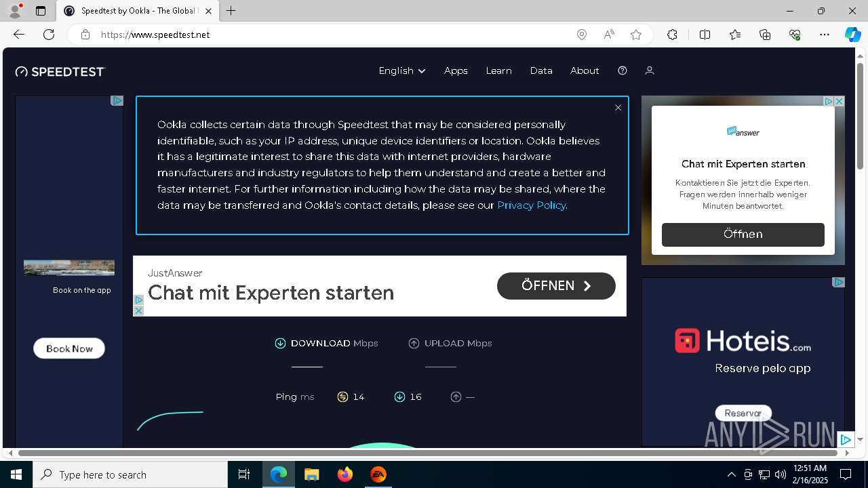Open the browser extensions menu

point(672,35)
